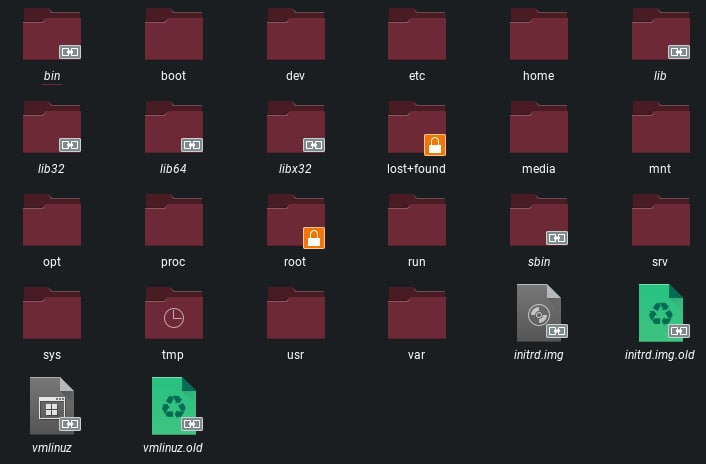Image resolution: width=706 pixels, height=464 pixels.
Task: Select the sbin symlink folder icon
Action: pyautogui.click(x=539, y=220)
